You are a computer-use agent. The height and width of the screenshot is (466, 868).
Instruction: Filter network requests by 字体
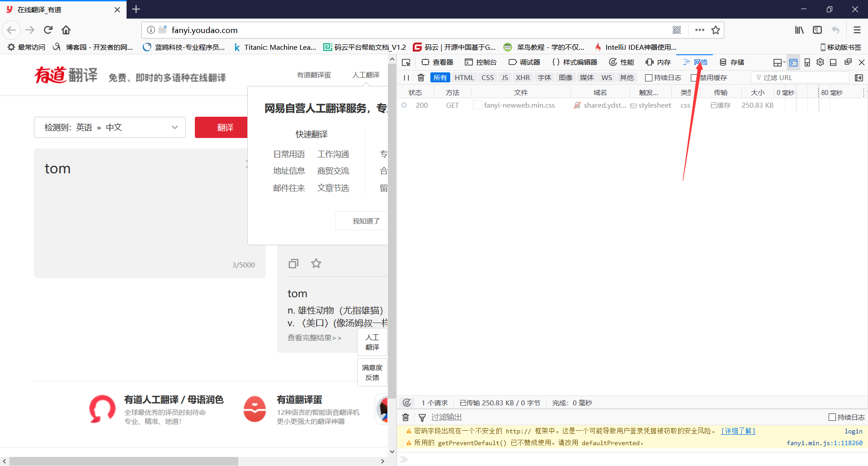coord(544,78)
